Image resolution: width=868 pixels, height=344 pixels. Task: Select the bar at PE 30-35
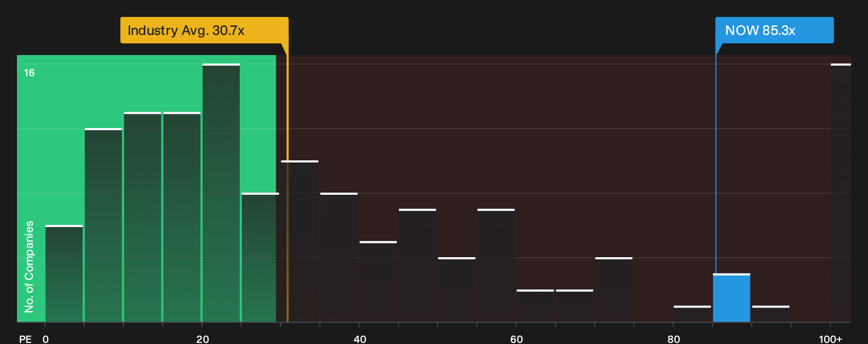pyautogui.click(x=300, y=241)
